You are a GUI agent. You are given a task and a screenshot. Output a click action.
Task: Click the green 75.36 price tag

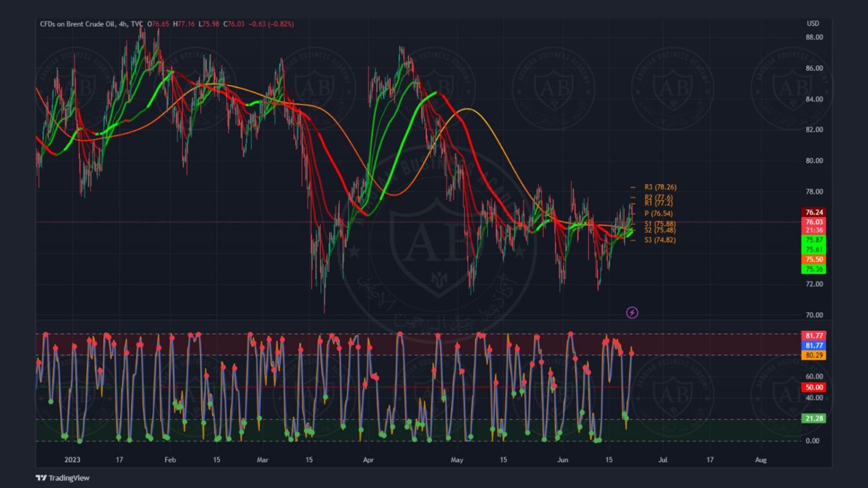pos(814,269)
